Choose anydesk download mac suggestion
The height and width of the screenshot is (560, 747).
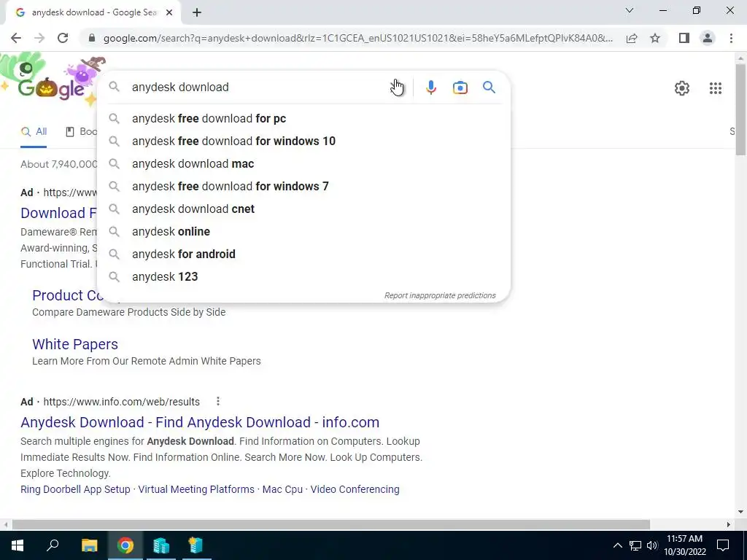pos(303,164)
